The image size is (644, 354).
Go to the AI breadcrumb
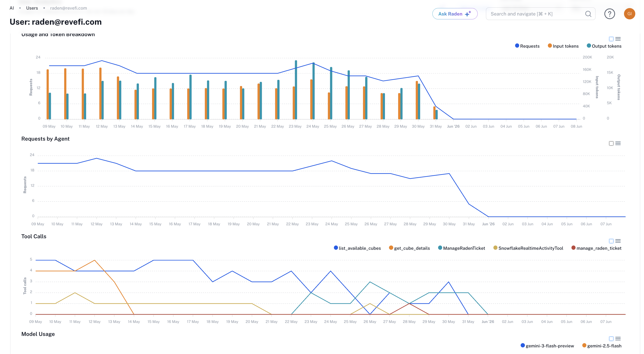click(x=12, y=8)
